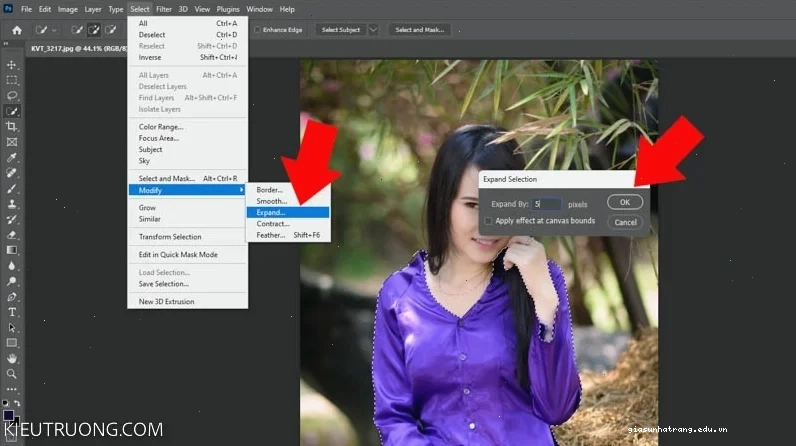Choose Feather... from Modify submenu
Viewport: 796px width, 446px height.
(288, 235)
